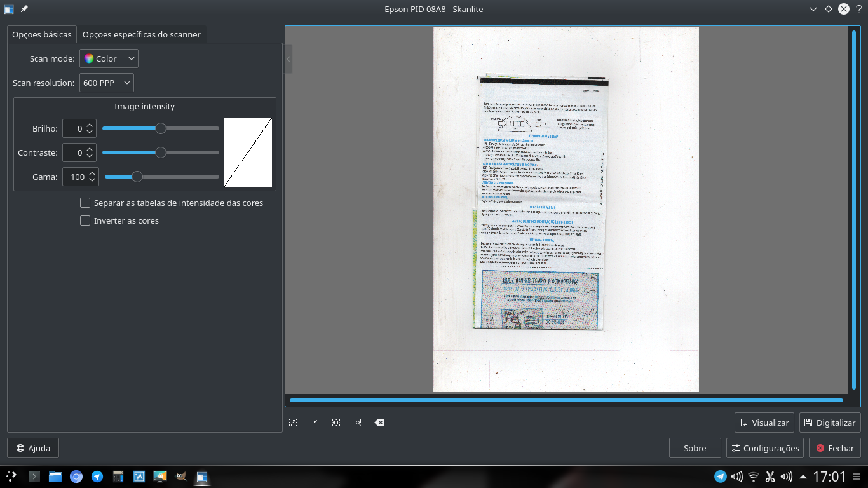Viewport: 868px width, 488px height.
Task: Open Telegram from the system tray
Action: (720, 475)
